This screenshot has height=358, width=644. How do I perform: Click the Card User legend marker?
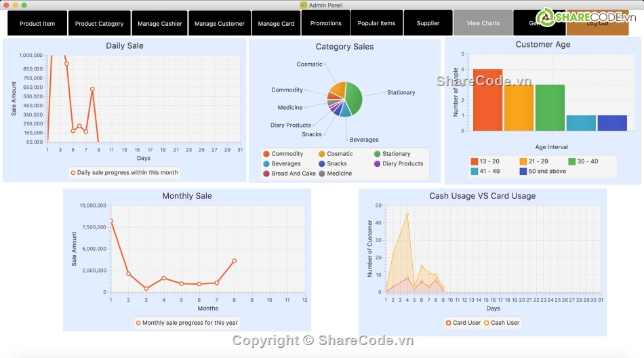pos(449,323)
